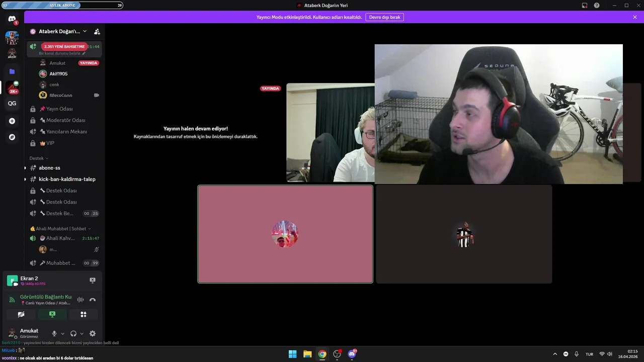Stop streaming Ekran 2
Image resolution: width=644 pixels, height=362 pixels.
(x=93, y=280)
